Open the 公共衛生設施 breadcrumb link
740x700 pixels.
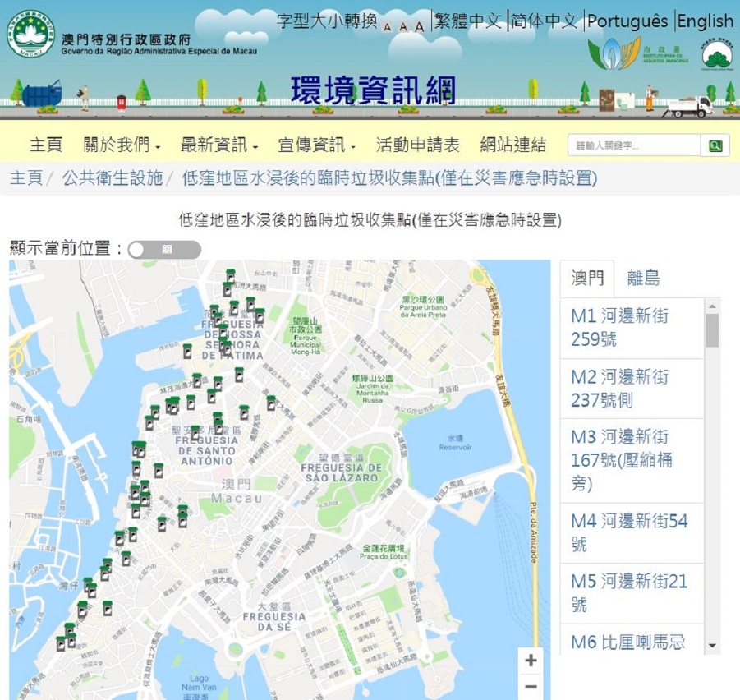coord(113,178)
